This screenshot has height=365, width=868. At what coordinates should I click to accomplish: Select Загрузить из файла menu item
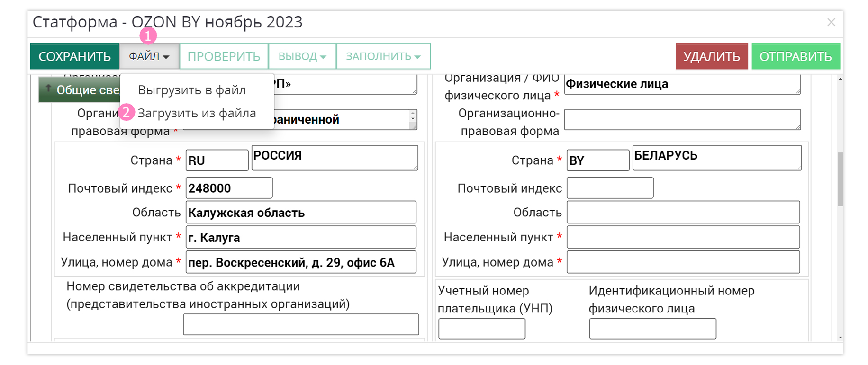pyautogui.click(x=197, y=113)
